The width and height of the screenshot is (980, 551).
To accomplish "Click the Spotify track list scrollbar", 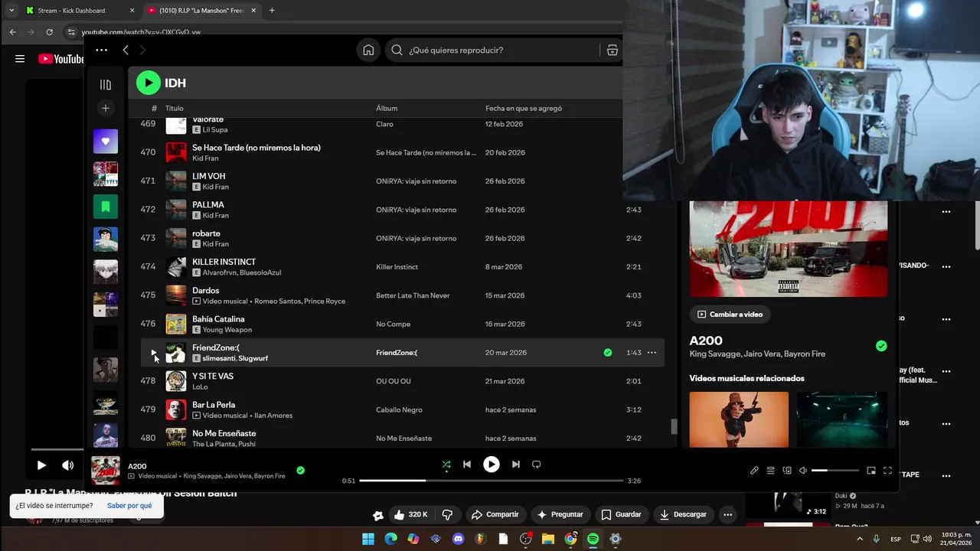I will pos(675,426).
